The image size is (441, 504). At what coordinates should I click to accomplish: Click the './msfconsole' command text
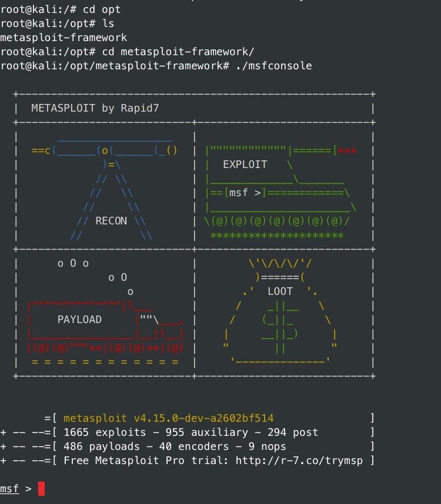pyautogui.click(x=274, y=66)
